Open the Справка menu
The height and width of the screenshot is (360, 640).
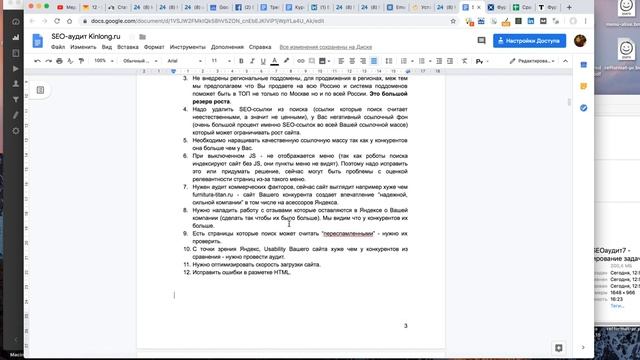pyautogui.click(x=260, y=47)
